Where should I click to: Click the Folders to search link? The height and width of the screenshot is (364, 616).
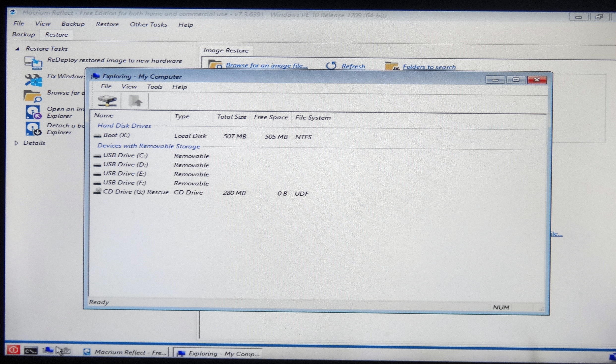pos(429,67)
